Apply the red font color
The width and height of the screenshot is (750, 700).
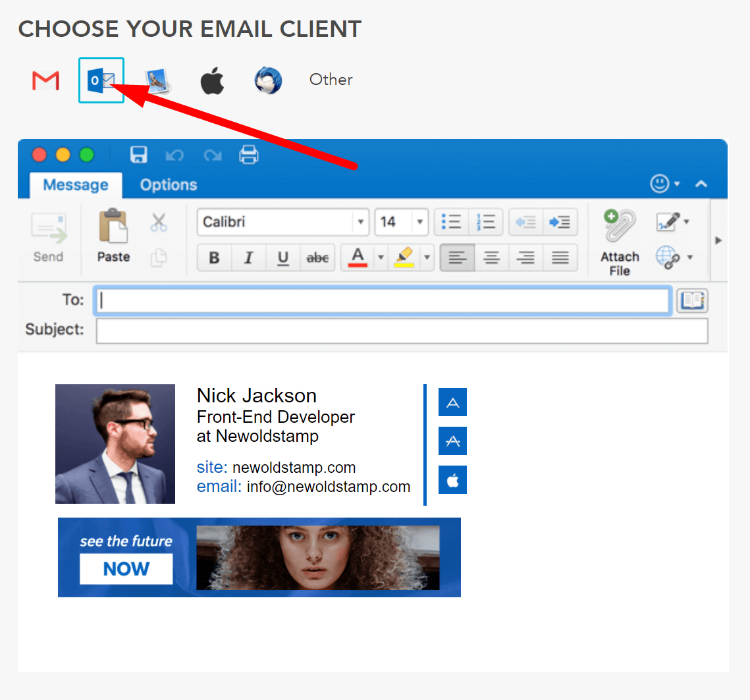click(358, 258)
